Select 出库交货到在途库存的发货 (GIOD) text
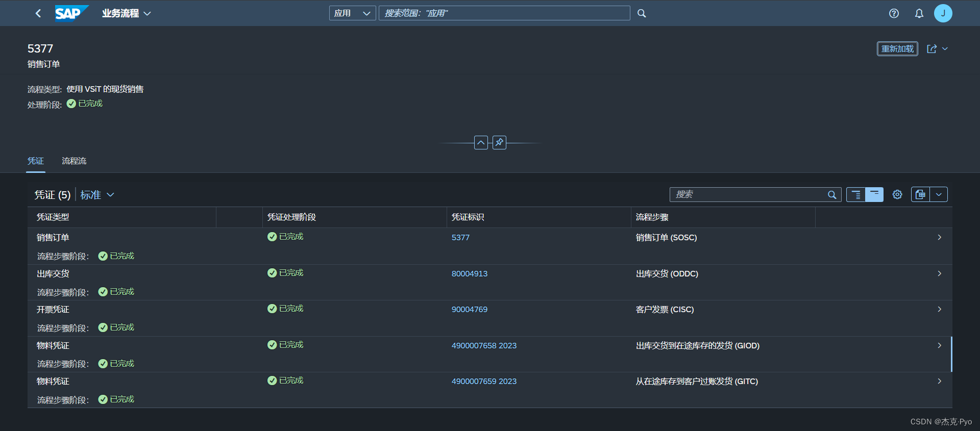The image size is (980, 431). click(x=697, y=346)
